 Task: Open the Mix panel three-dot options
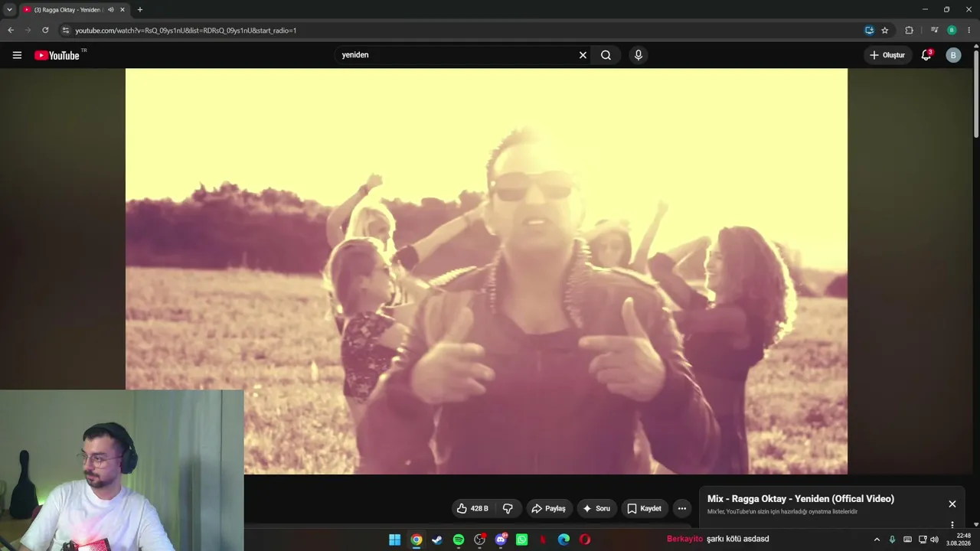(952, 525)
